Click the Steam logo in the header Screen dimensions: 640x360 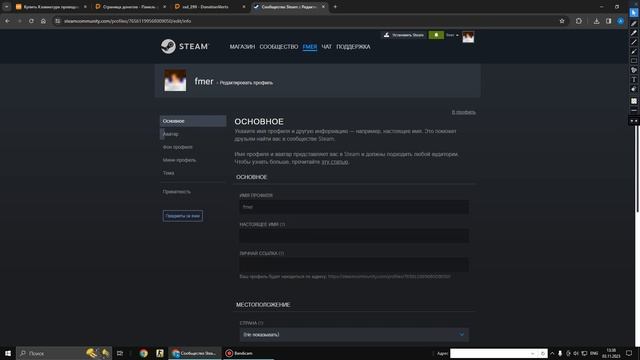click(184, 47)
